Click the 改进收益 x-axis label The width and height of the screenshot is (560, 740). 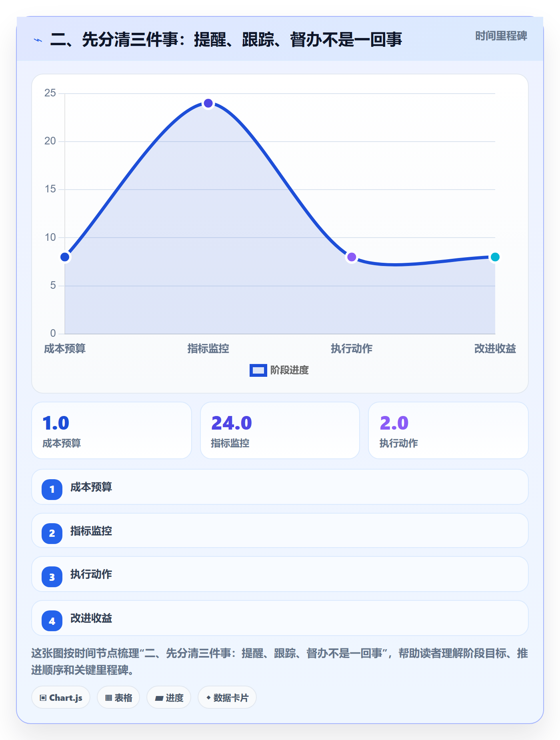(x=495, y=349)
